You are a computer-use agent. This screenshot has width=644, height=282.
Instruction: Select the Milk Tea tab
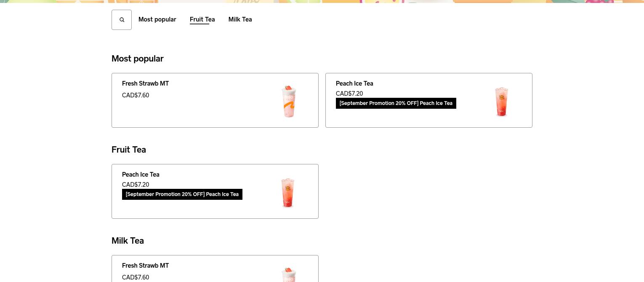pos(240,19)
